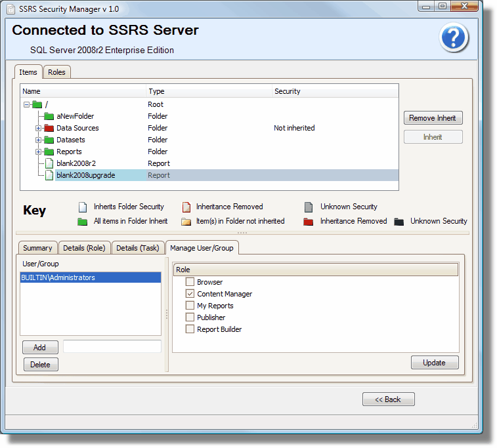Click the Remove Inherit button
Viewport: 497px width, 448px height.
pos(433,118)
